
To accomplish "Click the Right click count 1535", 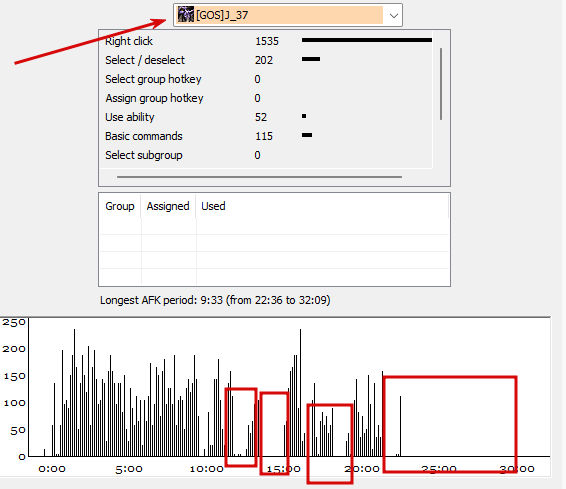I will 267,41.
